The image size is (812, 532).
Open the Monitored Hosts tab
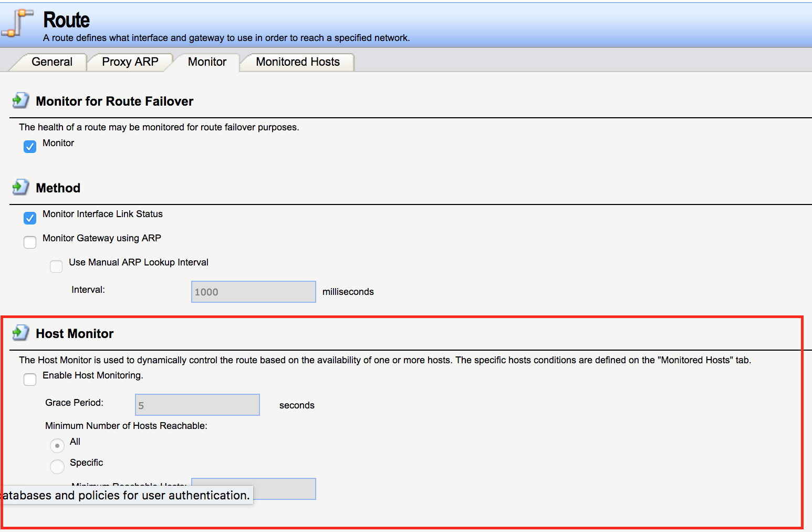297,62
